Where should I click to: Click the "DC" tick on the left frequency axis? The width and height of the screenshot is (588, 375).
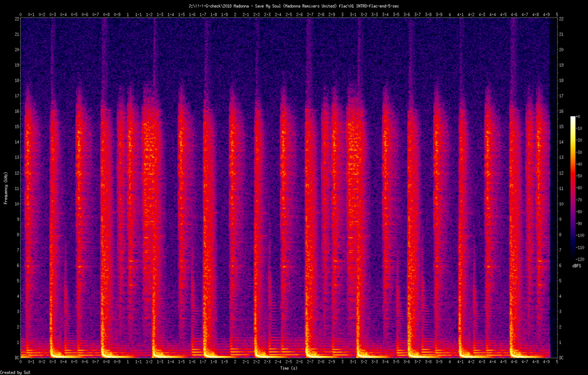point(16,358)
